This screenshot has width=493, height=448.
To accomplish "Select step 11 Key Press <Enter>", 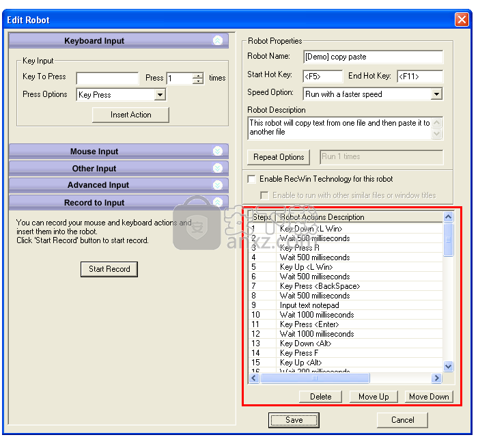I will 346,324.
